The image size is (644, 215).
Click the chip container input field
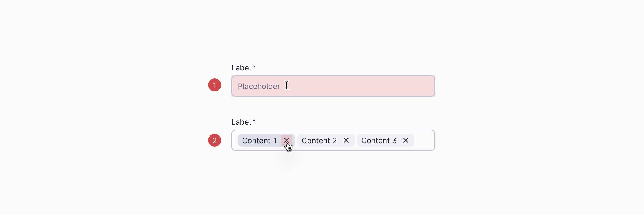[x=424, y=140]
